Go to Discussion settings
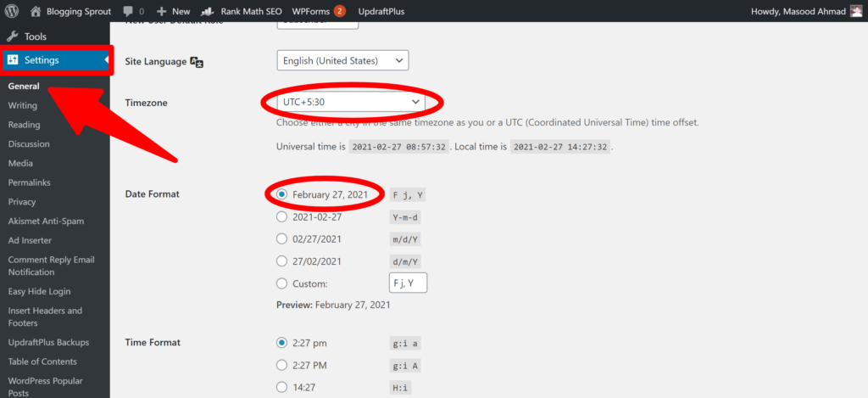 tap(29, 144)
